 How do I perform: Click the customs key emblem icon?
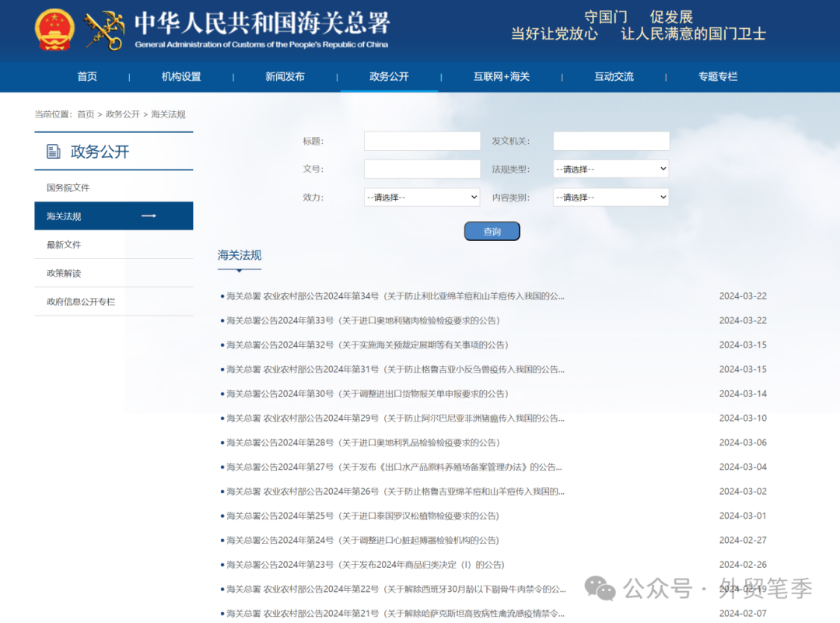pyautogui.click(x=104, y=30)
